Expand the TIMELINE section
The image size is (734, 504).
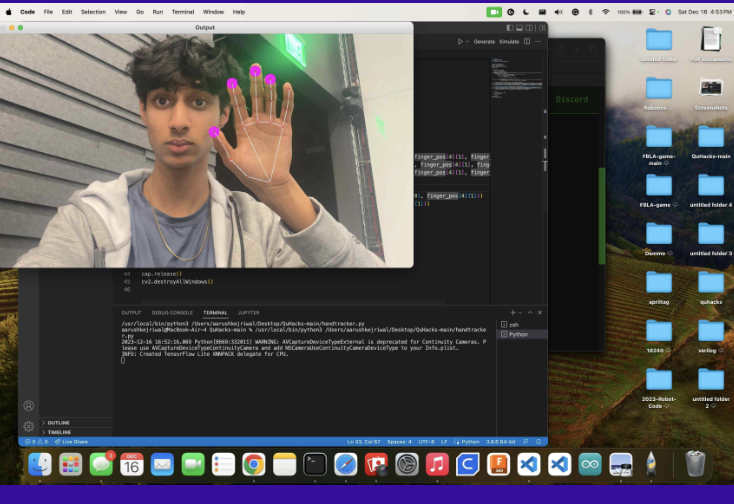pyautogui.click(x=76, y=432)
